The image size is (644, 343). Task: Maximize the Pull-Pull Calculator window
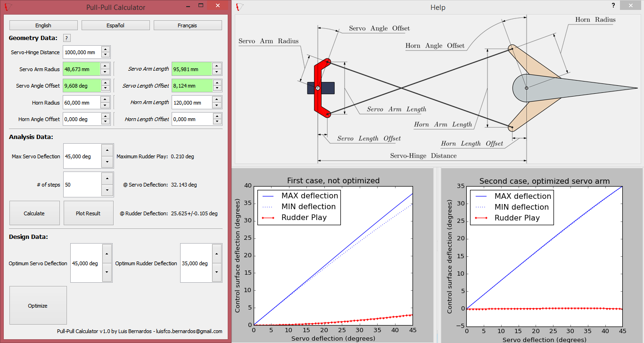tap(201, 6)
